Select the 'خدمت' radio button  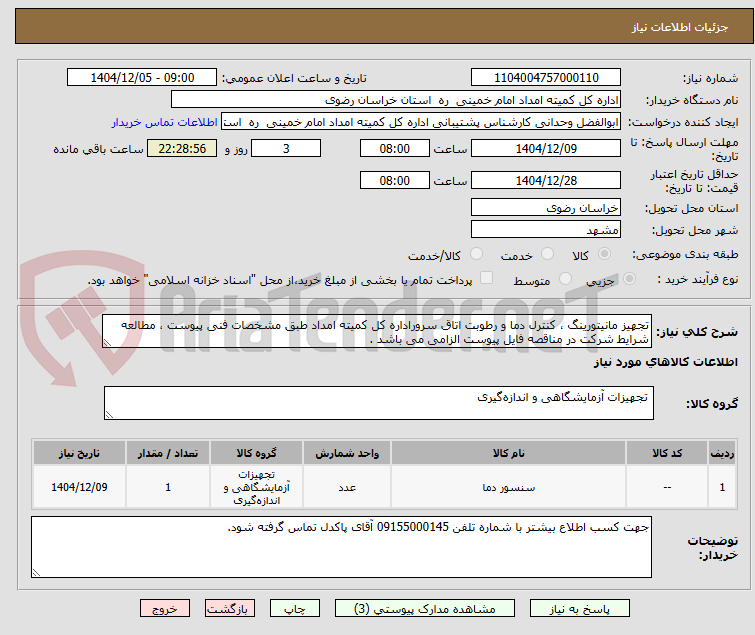547,254
